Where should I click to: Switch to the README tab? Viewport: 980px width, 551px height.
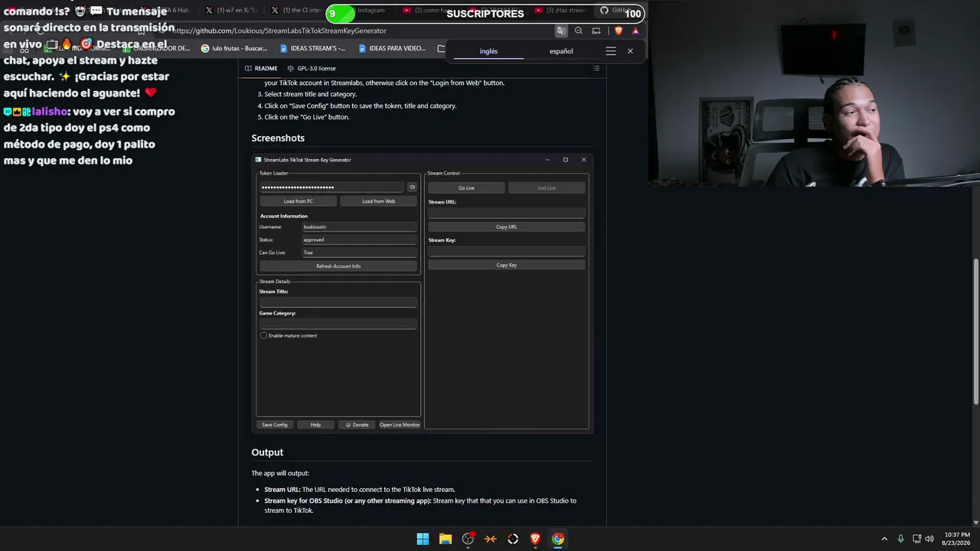[261, 68]
